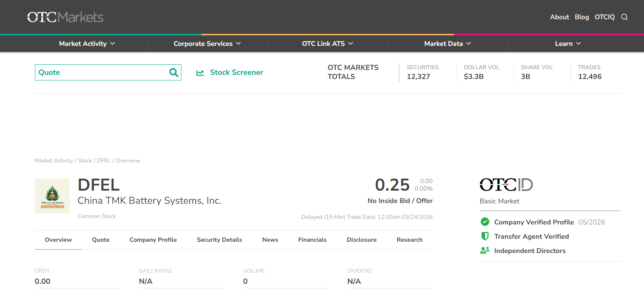Viewport: 644px width, 297px height.
Task: Click the China TMK Battery Systems name
Action: (x=149, y=201)
